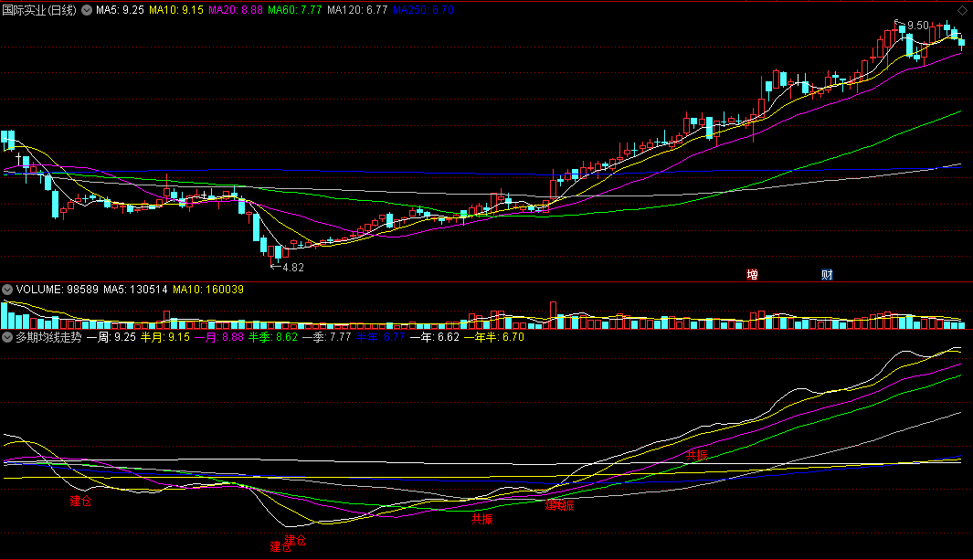Click the 多期均线走势 indicator name
Screen dimensions: 973x560
[48, 337]
